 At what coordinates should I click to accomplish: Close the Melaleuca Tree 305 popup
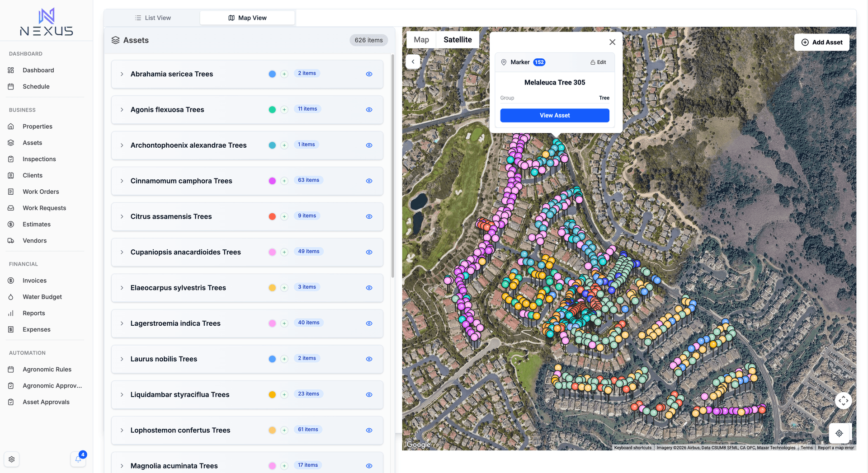pos(612,42)
